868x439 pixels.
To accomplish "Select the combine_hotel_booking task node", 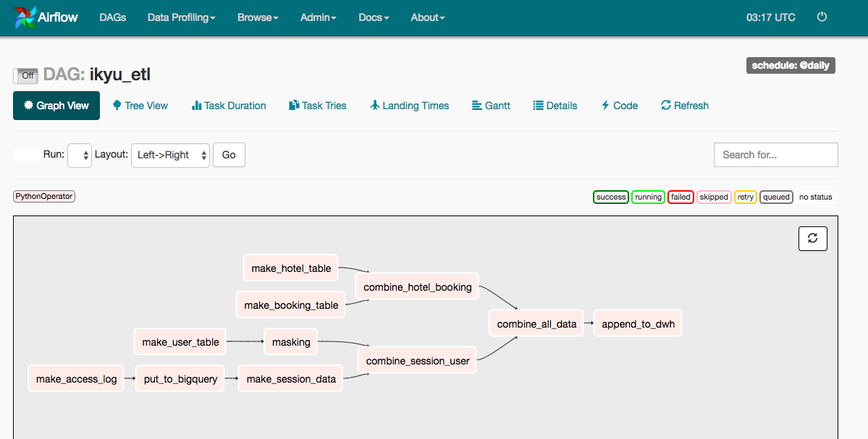I will click(418, 287).
